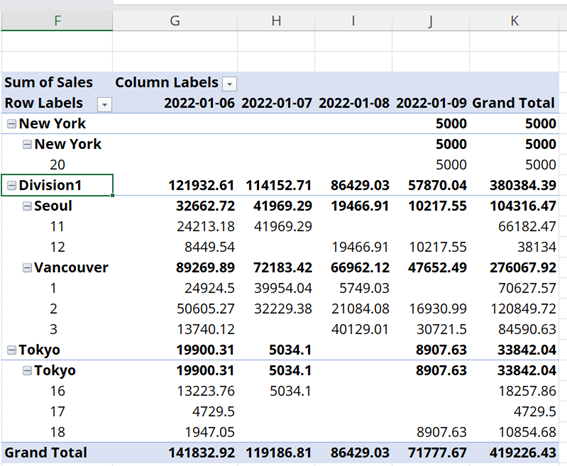Click cell with value 50605.27
Image resolution: width=567 pixels, height=466 pixels.
click(x=206, y=309)
